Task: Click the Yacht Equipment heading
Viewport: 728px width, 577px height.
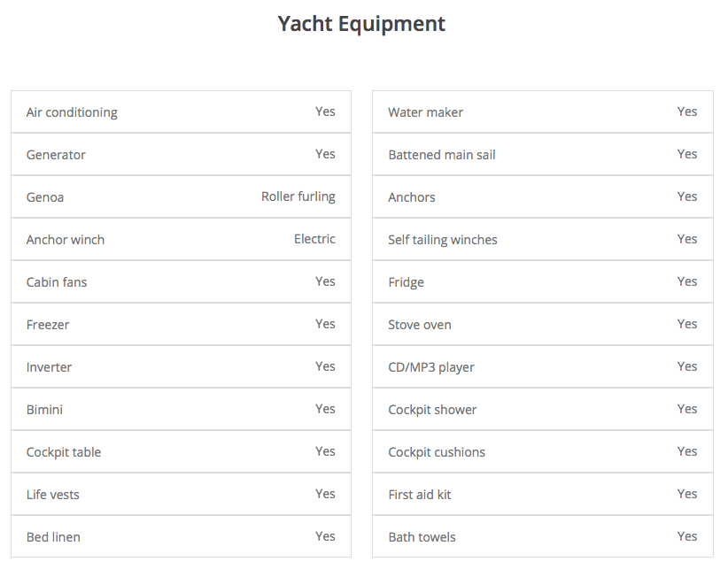Action: click(x=361, y=24)
